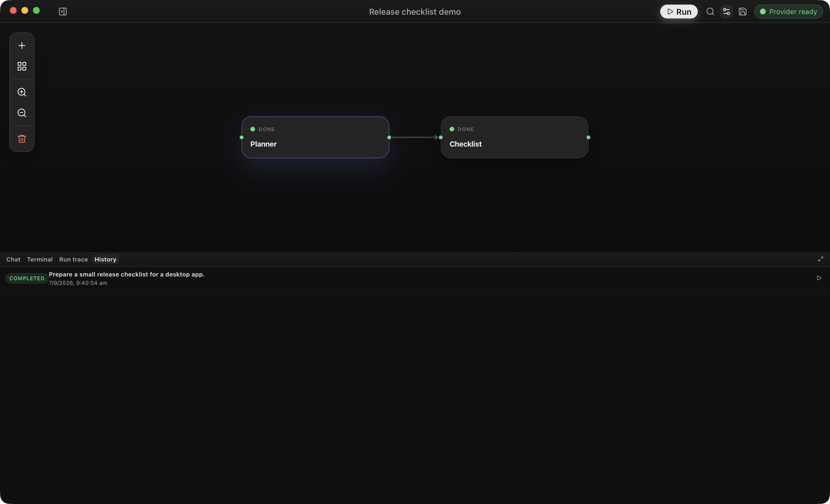Click the save disk icon
Screen dimensions: 830x504
742,12
